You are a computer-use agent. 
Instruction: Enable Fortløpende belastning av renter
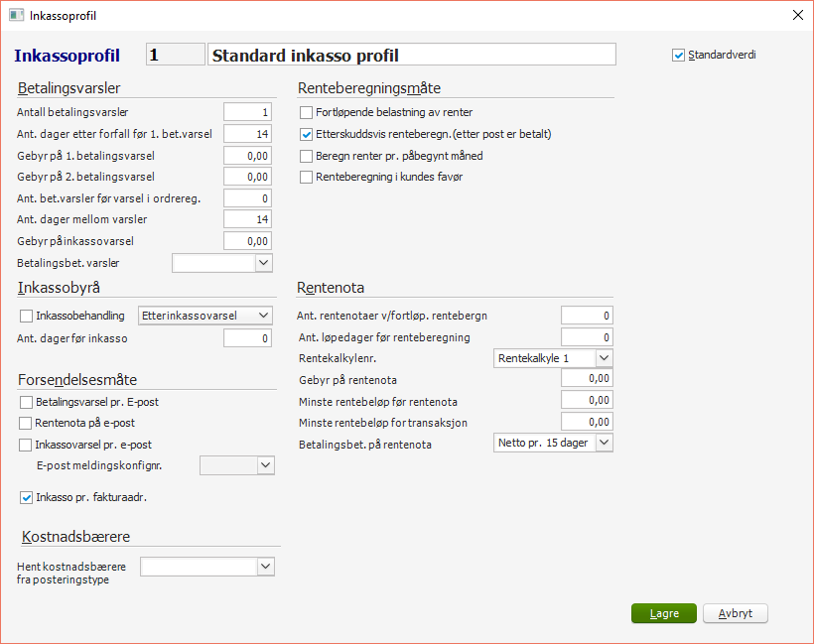coord(307,113)
